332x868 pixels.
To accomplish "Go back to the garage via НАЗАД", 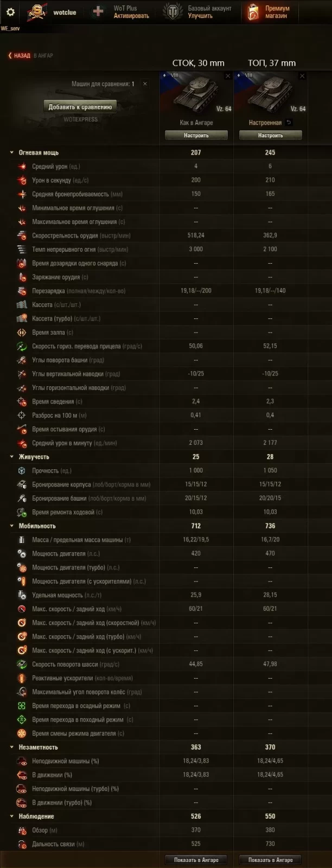I will tap(20, 55).
